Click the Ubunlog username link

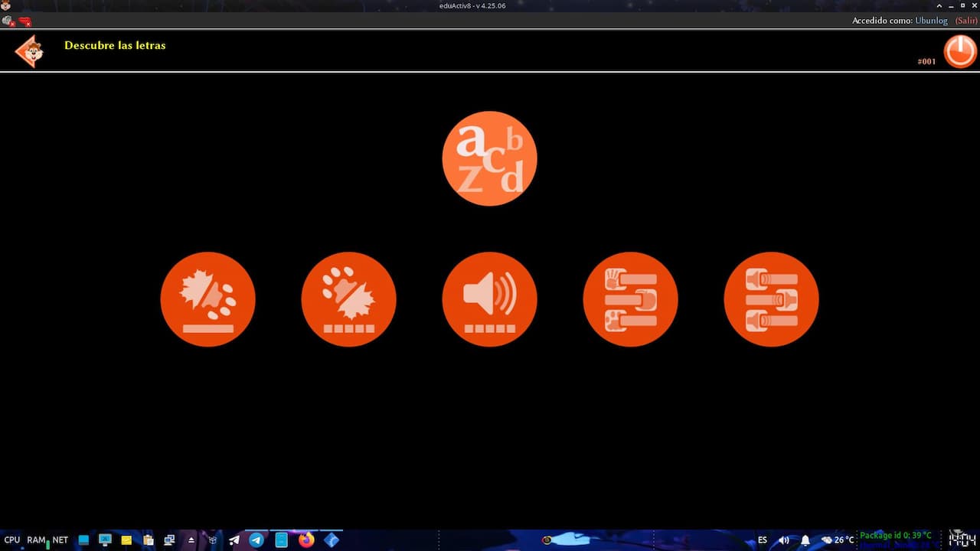(x=931, y=21)
